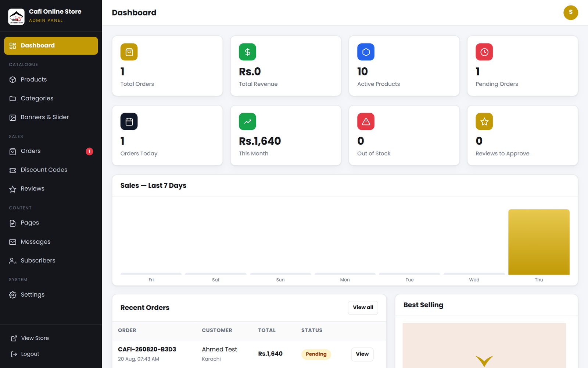
Task: Click the 10 Active Products value
Action: [x=362, y=71]
